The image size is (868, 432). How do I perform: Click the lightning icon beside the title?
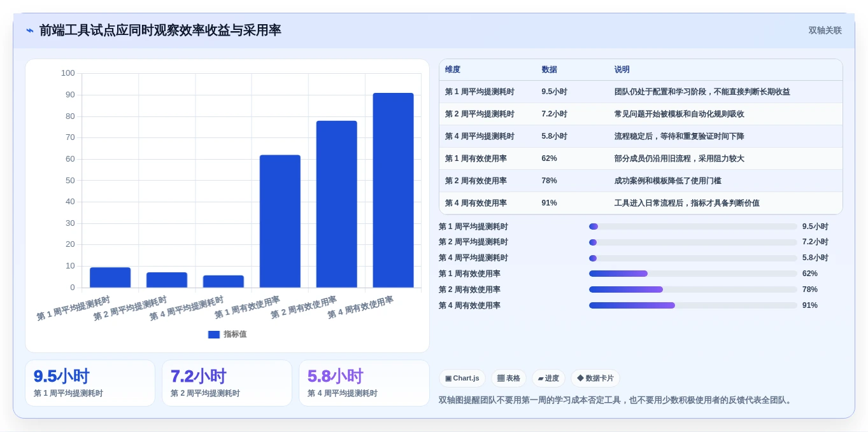pos(30,31)
